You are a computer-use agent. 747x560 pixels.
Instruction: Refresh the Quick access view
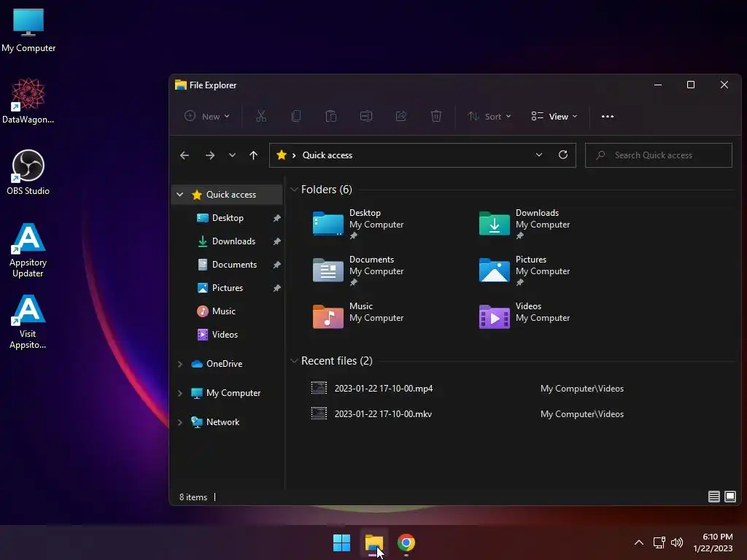click(563, 155)
